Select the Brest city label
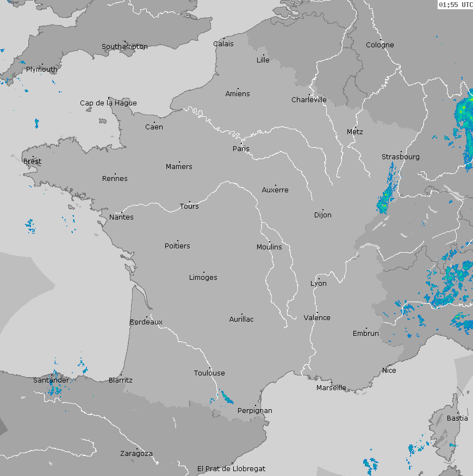The width and height of the screenshot is (473, 476). pos(32,161)
